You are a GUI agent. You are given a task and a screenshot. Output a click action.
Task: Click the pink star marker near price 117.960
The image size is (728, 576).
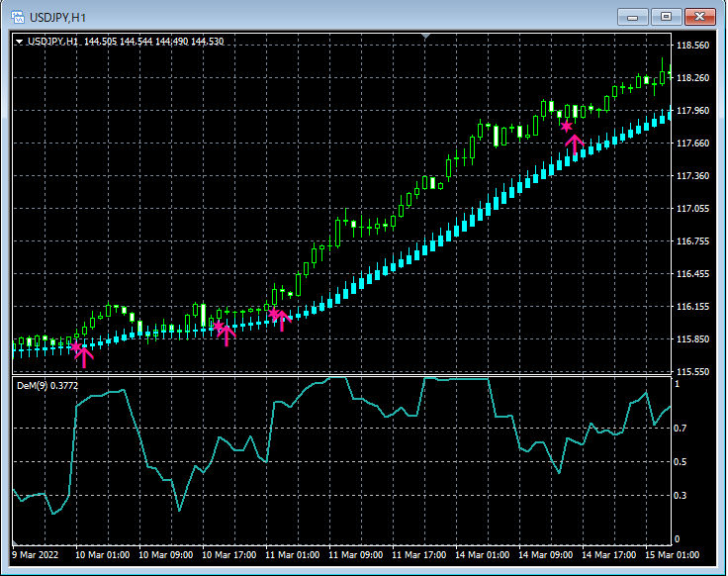pos(566,126)
